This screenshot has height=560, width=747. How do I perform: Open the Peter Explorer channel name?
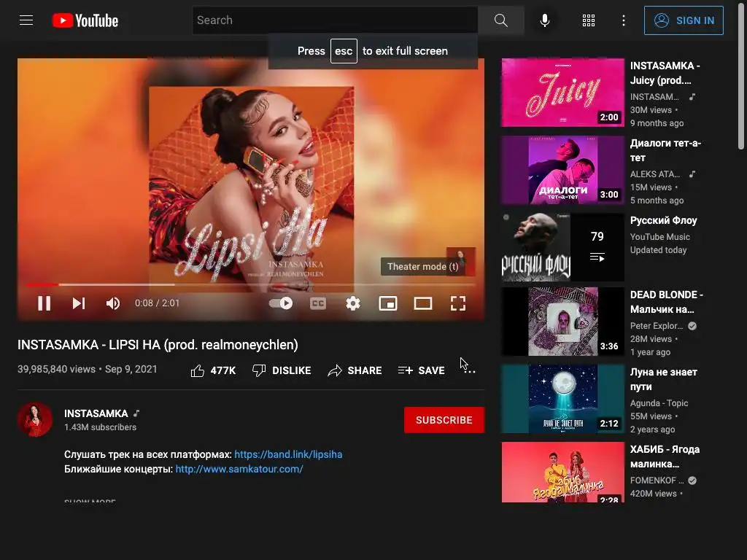pyautogui.click(x=657, y=326)
